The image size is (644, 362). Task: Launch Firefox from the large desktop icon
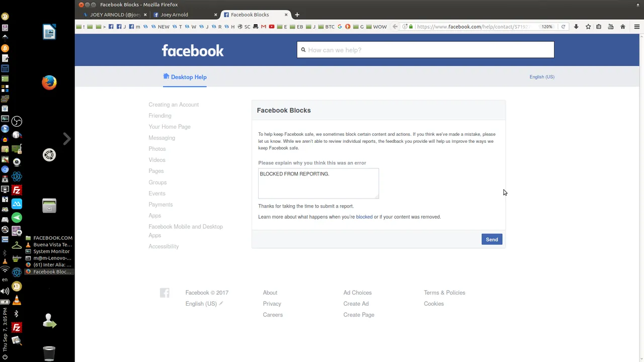pos(49,82)
